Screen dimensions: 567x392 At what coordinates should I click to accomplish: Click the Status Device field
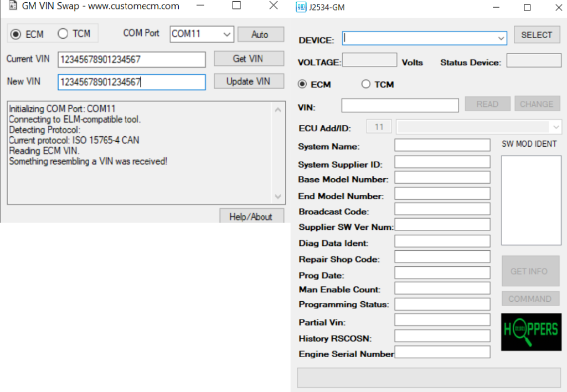coord(534,60)
